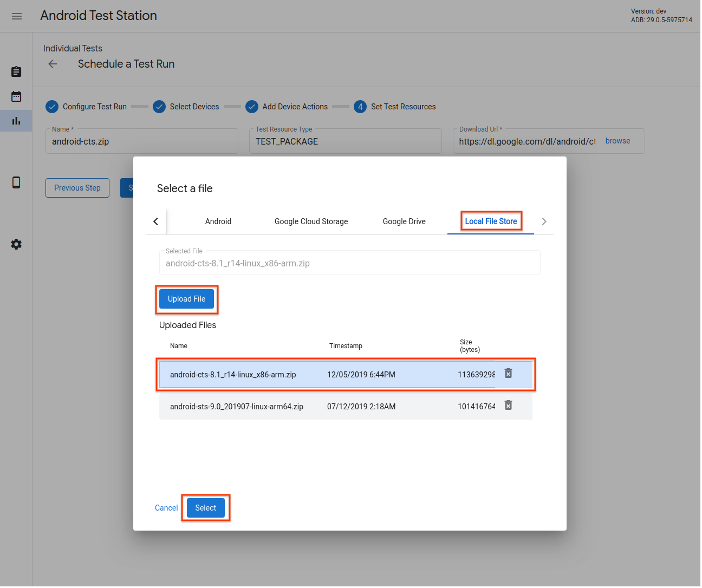Delete the android-sts-9.0 uploaded file
The height and width of the screenshot is (588, 702).
pos(508,405)
